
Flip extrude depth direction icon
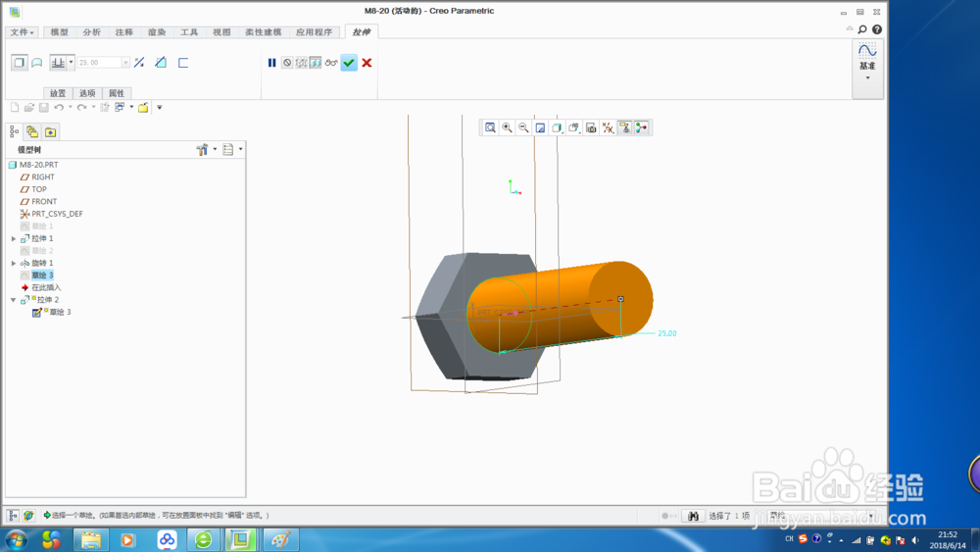tap(139, 63)
